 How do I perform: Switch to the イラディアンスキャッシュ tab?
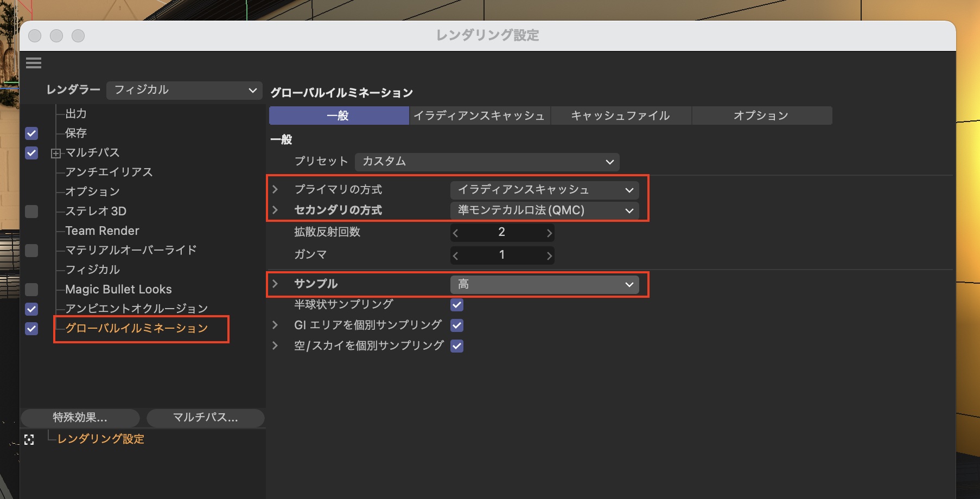pos(479,116)
